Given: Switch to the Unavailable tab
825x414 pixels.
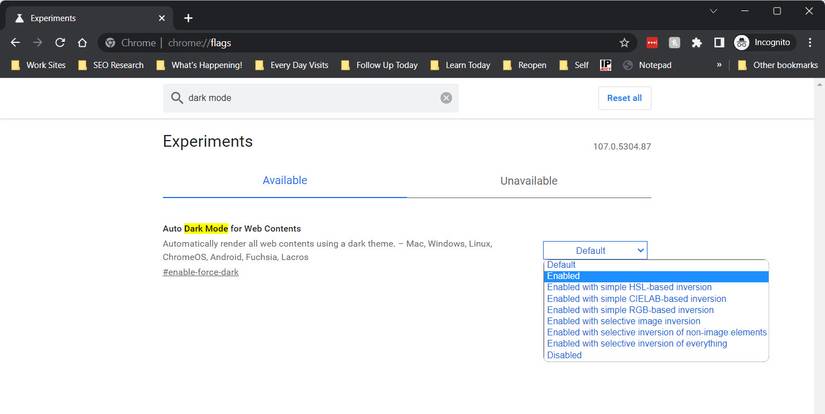Looking at the screenshot, I should pos(528,181).
